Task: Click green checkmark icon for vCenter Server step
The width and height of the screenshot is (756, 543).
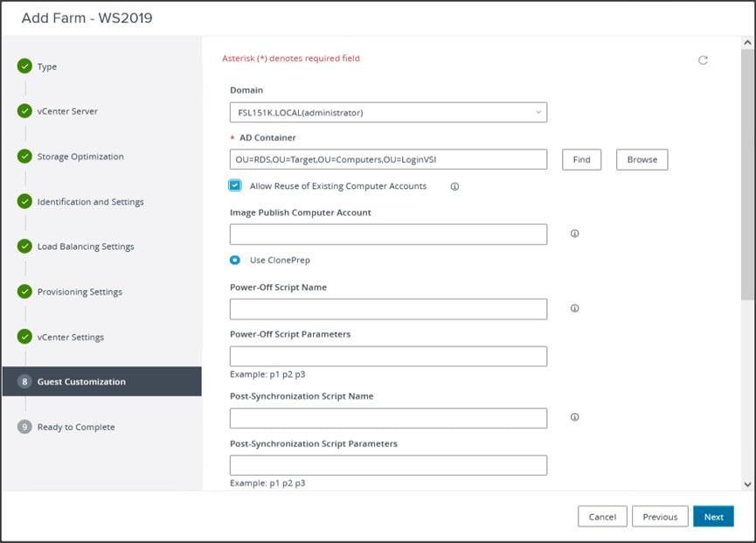Action: pos(24,111)
